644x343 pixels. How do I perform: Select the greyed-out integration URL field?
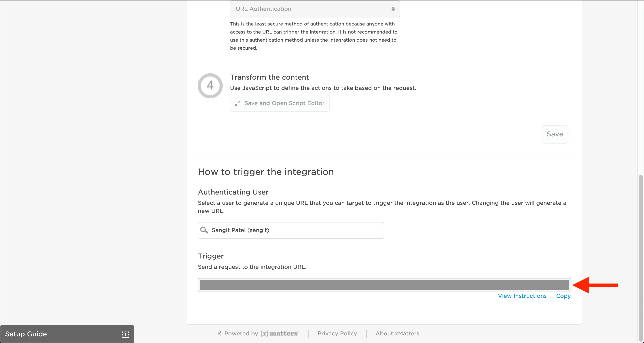[384, 285]
